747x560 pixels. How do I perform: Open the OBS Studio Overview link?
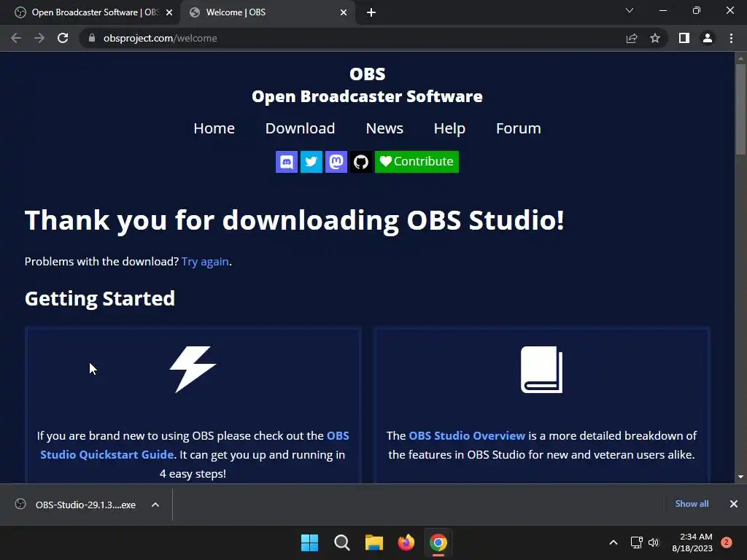[467, 436]
